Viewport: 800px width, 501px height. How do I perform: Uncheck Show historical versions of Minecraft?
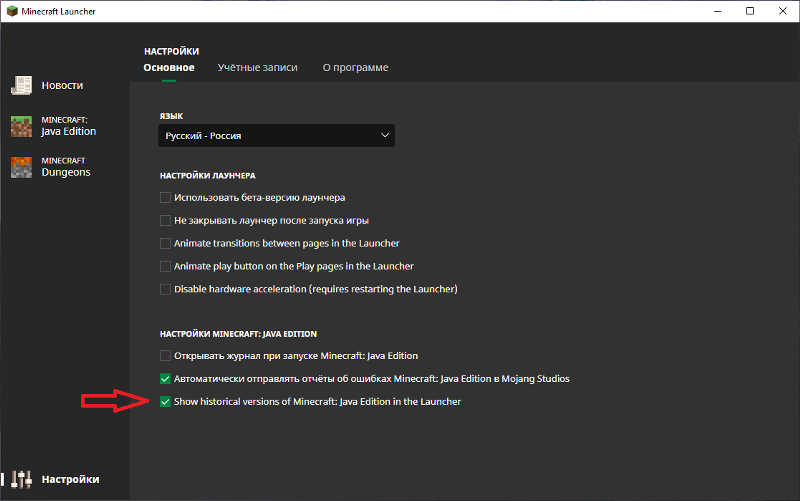tap(166, 401)
